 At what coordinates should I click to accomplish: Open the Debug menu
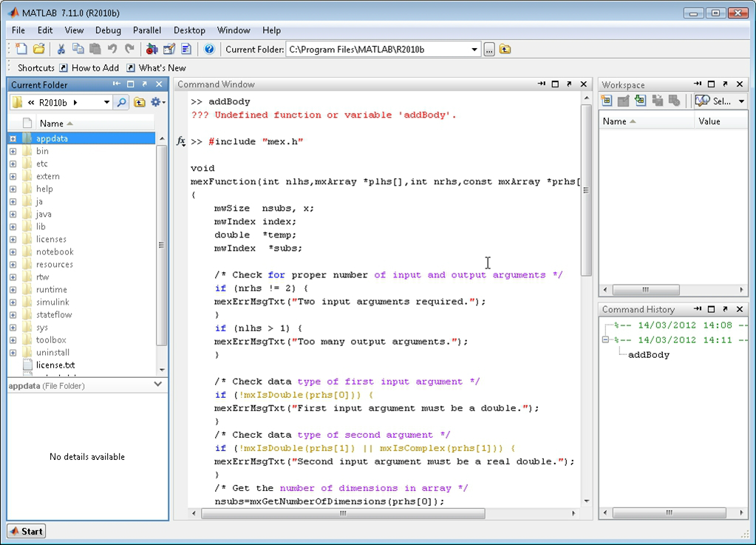pyautogui.click(x=108, y=30)
